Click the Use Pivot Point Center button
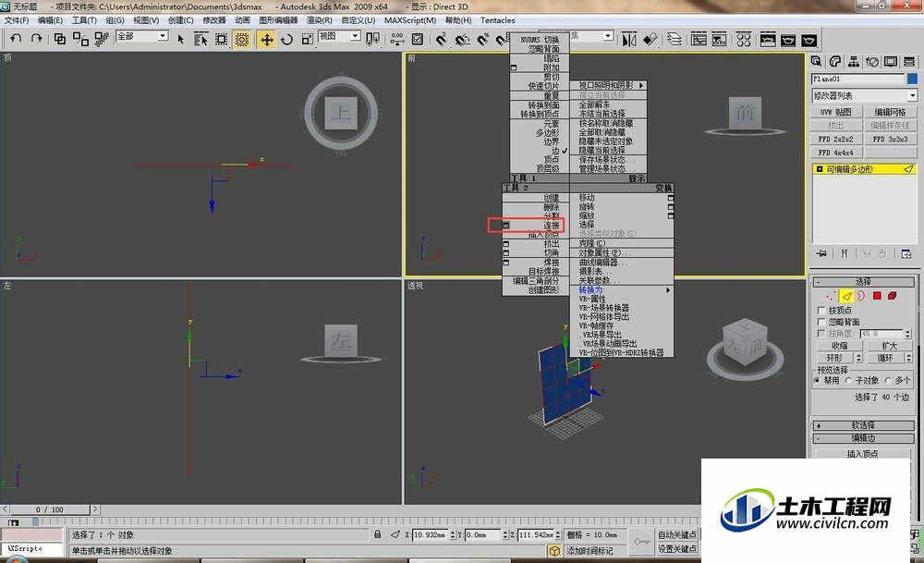Viewport: 924px width, 563px height. point(372,40)
